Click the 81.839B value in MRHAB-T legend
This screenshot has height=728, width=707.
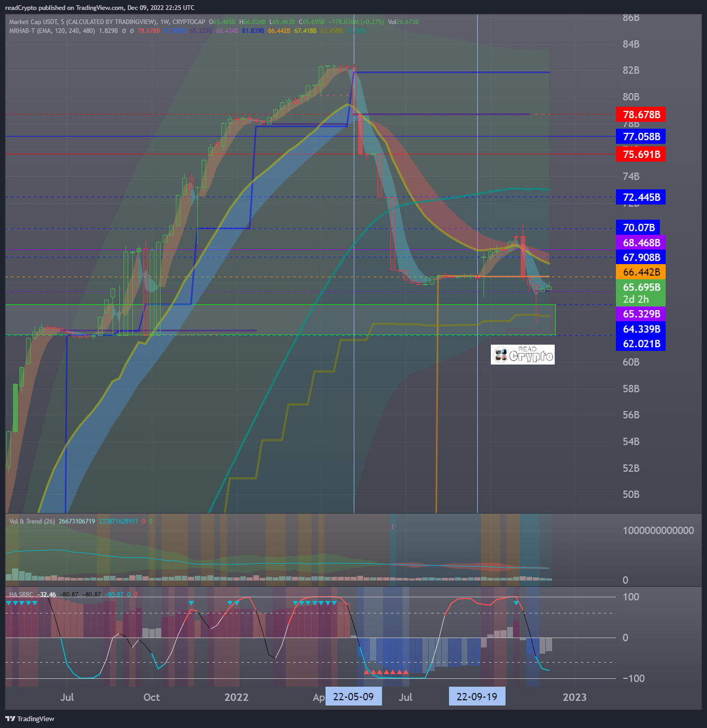(253, 31)
